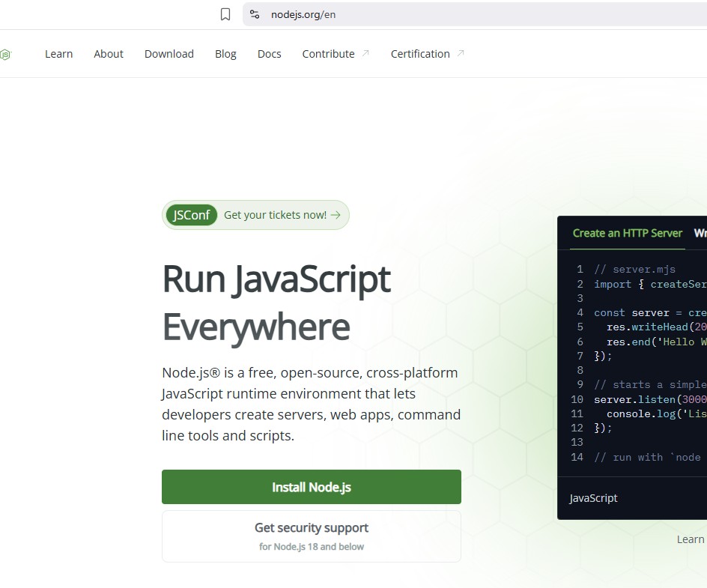The height and width of the screenshot is (588, 707).
Task: Switch to the partially visible 'Wr' code tab
Action: point(700,233)
